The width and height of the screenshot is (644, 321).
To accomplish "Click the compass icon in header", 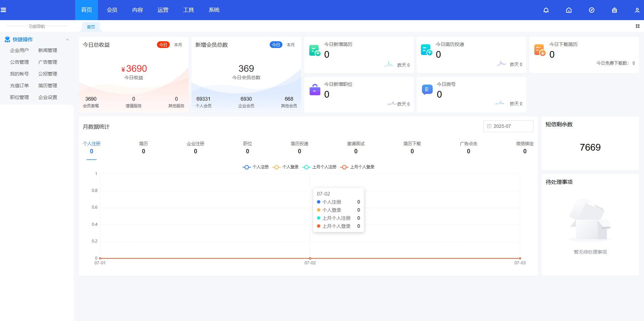I will pyautogui.click(x=591, y=10).
